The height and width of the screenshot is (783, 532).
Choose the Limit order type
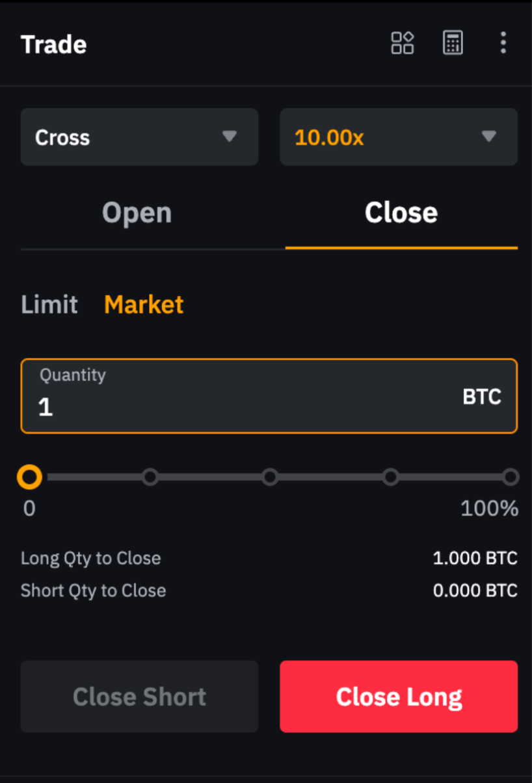point(49,304)
